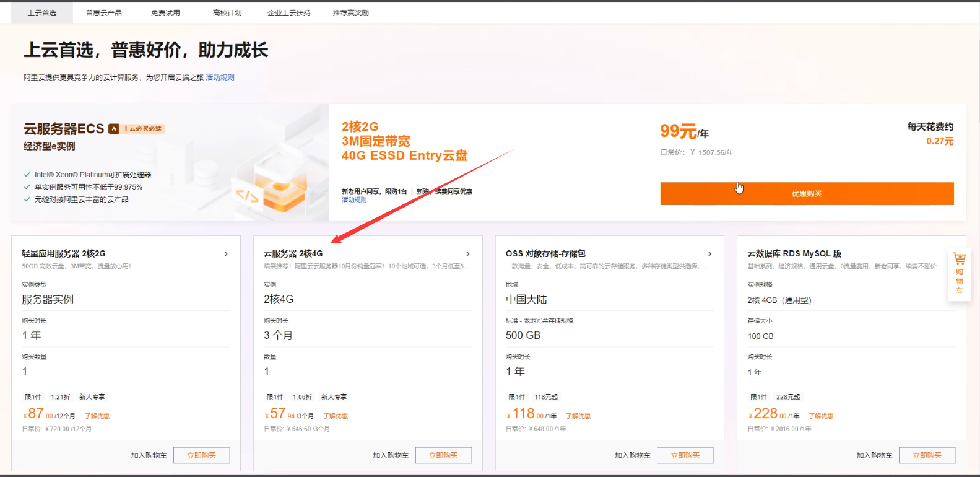Select the 2核4G instance field
Screen dimensions: 980x477
pyautogui.click(x=368, y=300)
